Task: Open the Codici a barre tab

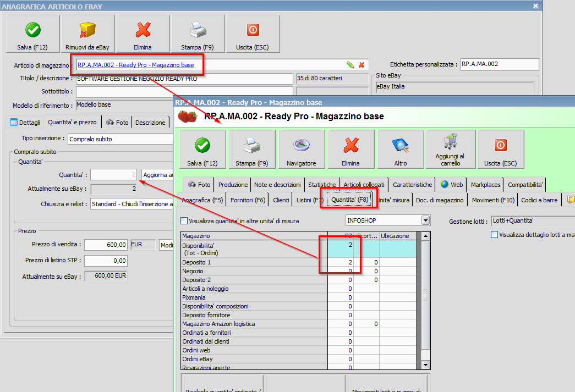Action: point(539,200)
